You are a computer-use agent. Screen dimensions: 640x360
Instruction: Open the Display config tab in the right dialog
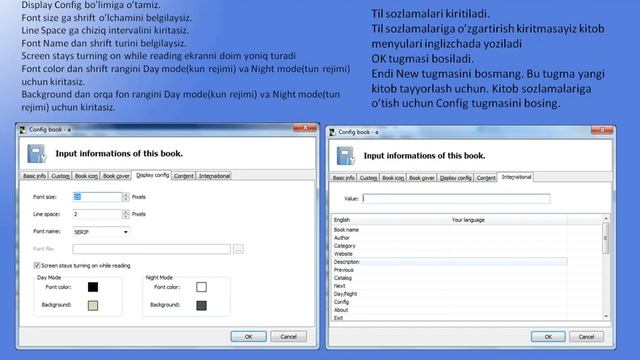(456, 178)
